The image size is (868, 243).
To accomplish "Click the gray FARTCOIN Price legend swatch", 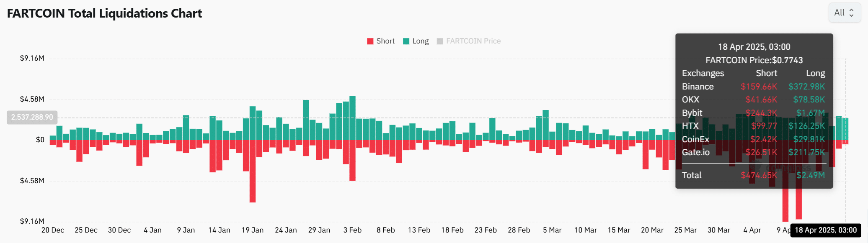I will 440,41.
